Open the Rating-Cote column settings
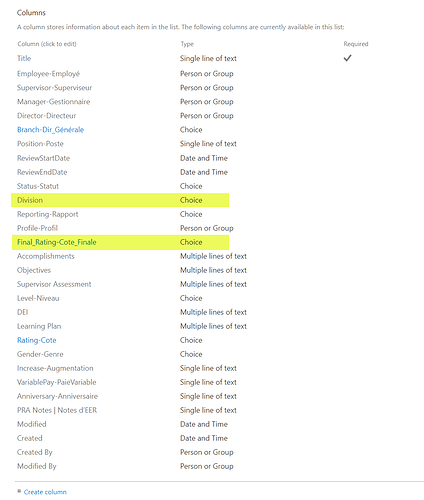The image size is (424, 500). [x=37, y=340]
